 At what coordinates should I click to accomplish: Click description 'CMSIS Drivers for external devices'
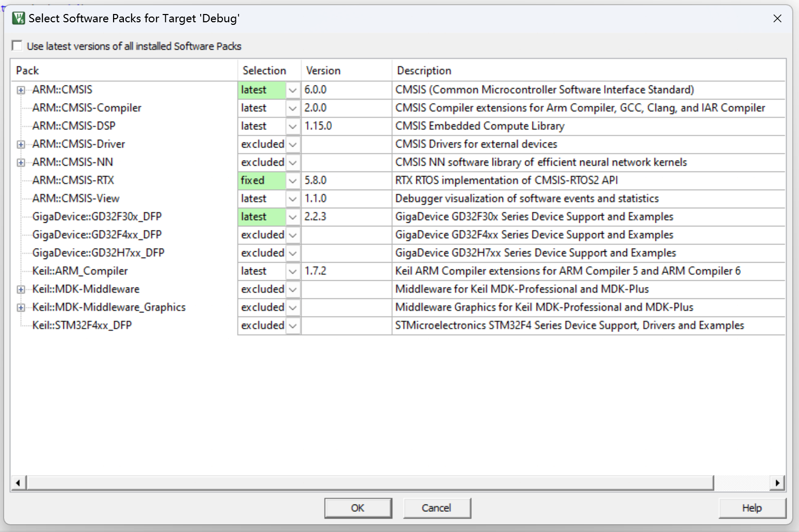click(x=476, y=145)
